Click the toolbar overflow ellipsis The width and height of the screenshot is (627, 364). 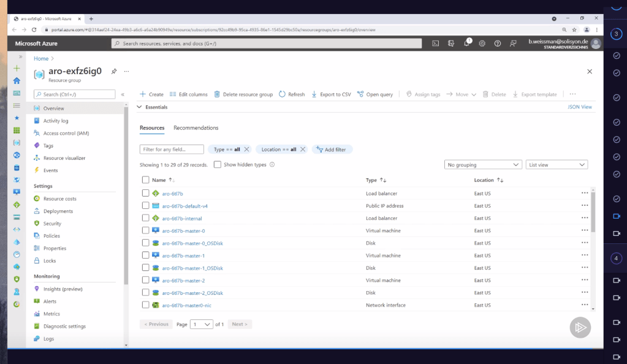(572, 94)
